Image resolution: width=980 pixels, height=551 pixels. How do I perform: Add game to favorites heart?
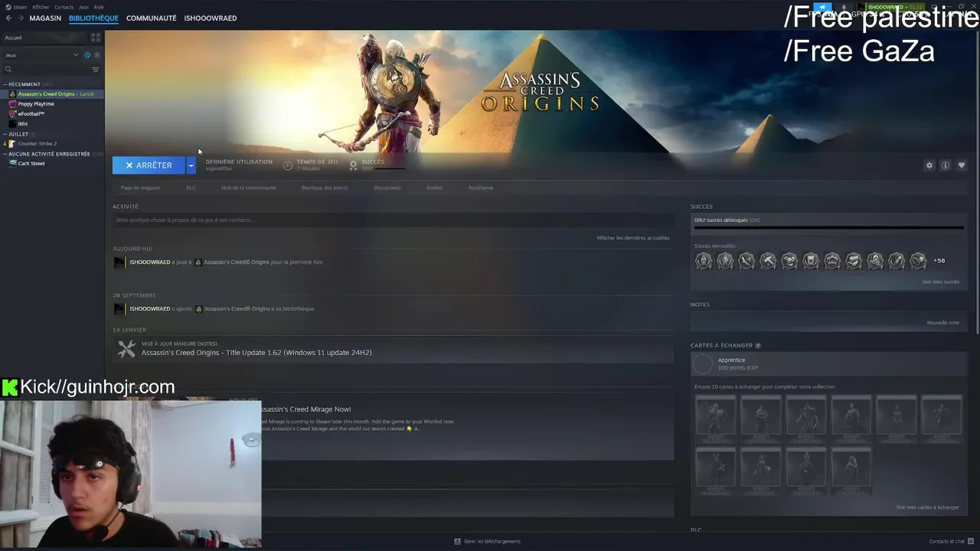(962, 165)
